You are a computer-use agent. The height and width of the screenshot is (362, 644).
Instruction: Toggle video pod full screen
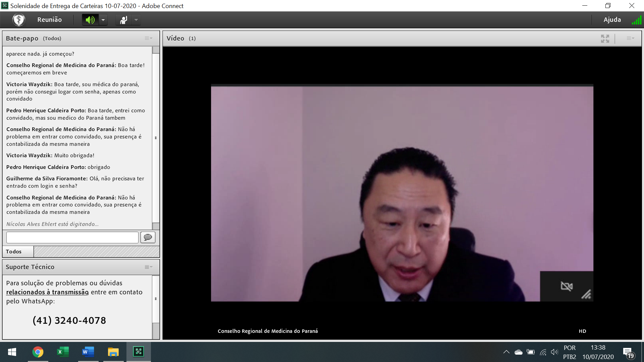[605, 39]
